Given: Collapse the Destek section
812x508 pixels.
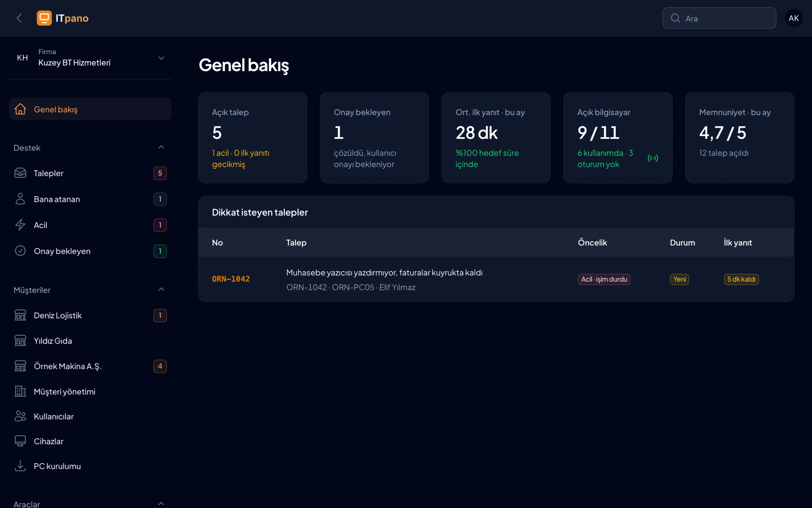Looking at the screenshot, I should coord(161,147).
